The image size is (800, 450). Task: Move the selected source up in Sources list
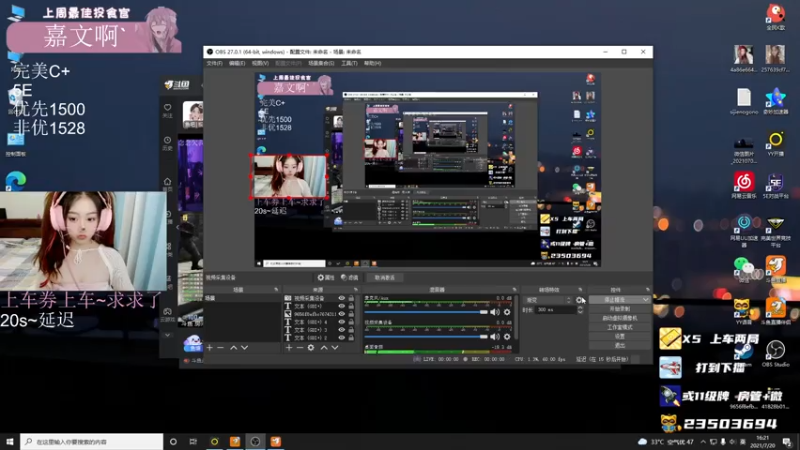pos(323,347)
